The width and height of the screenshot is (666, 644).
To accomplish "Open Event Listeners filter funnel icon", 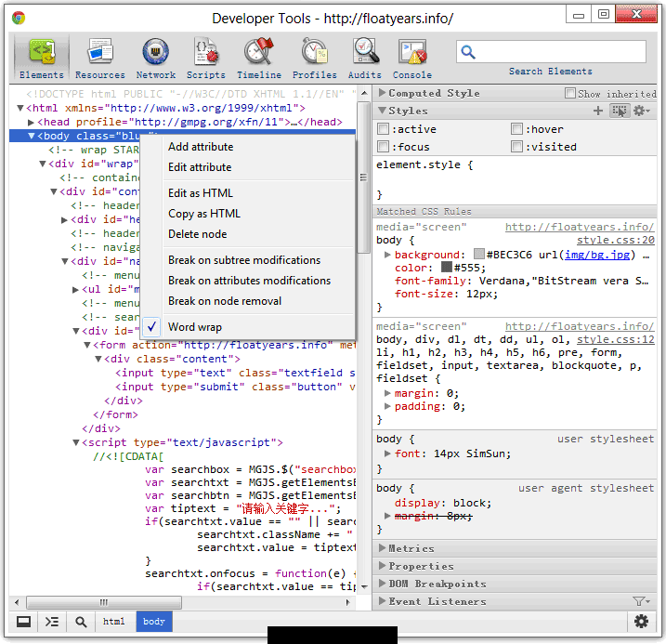I will pyautogui.click(x=641, y=601).
